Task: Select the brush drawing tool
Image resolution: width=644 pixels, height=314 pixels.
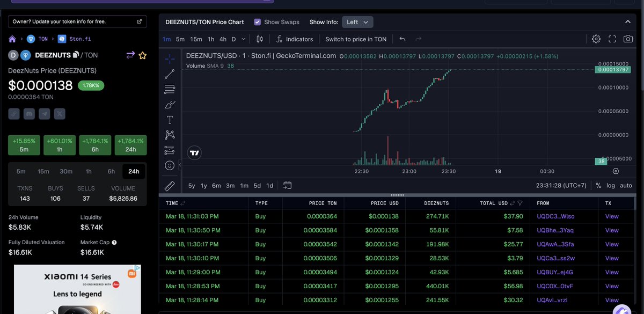Action: 170,105
